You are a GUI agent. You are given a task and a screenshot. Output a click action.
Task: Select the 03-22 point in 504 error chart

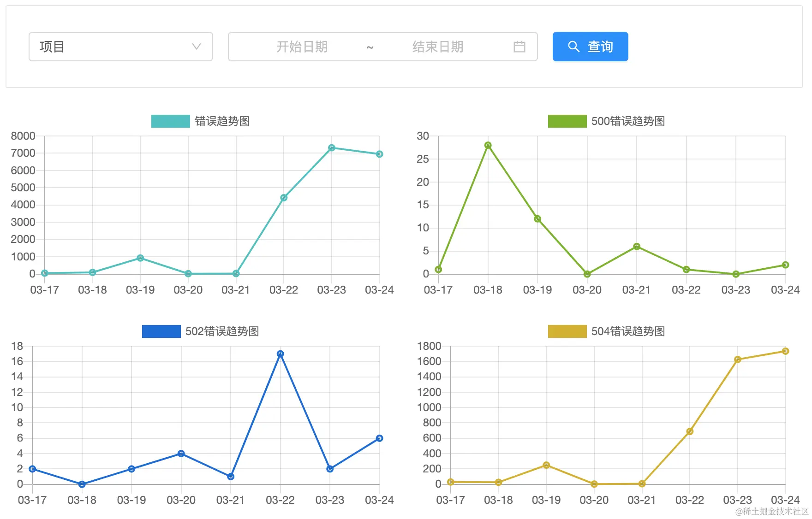(690, 431)
